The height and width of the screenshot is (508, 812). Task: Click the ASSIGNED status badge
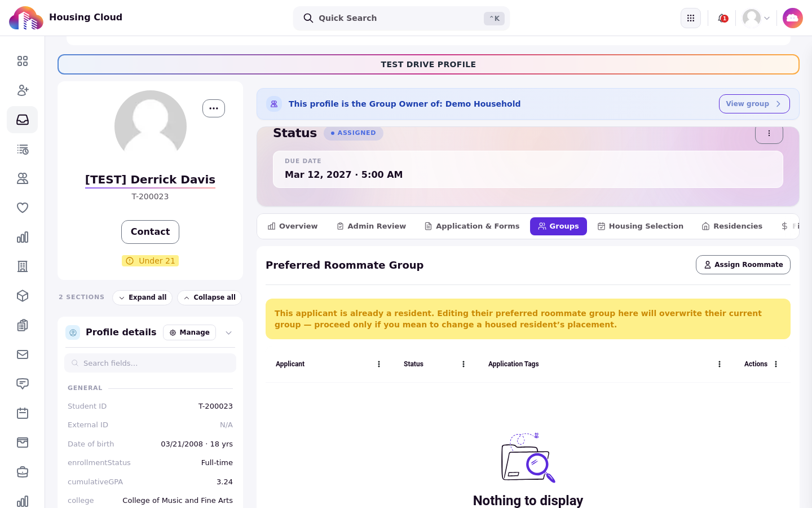(x=354, y=133)
